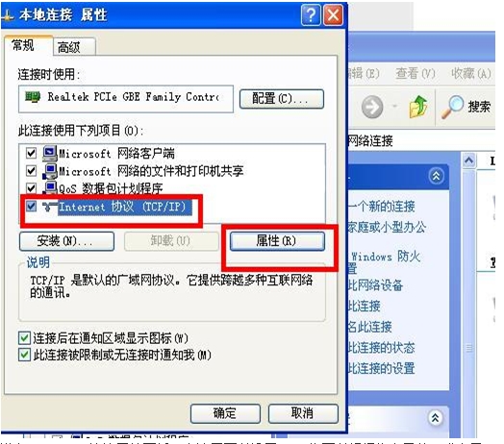Collapse the upper task pane chevron
Image resolution: width=504 pixels, height=444 pixels.
pos(436,176)
